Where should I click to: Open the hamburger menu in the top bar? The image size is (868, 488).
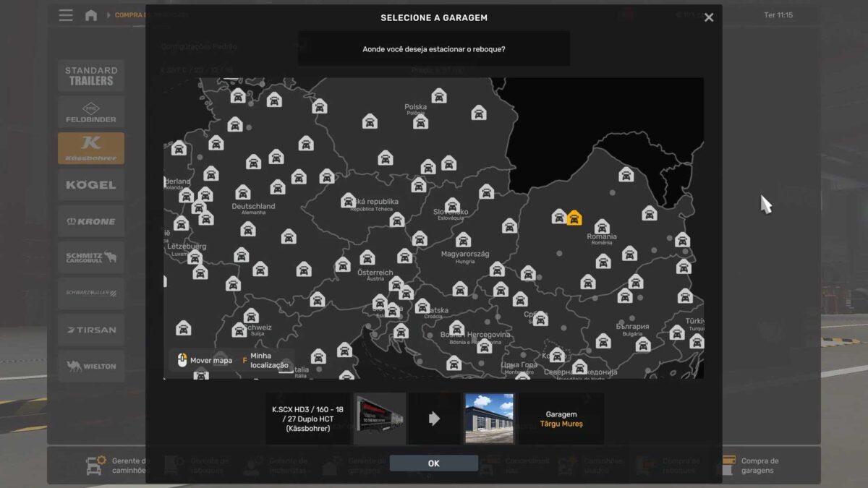coord(66,15)
